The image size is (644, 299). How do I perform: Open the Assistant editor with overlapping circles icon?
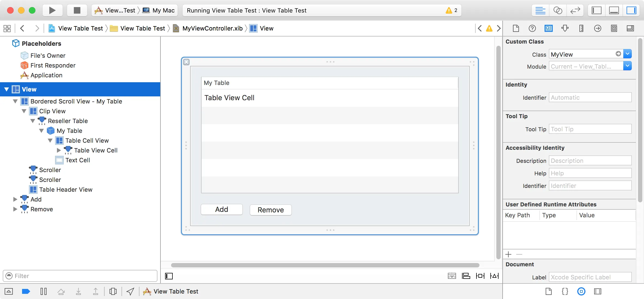click(558, 10)
